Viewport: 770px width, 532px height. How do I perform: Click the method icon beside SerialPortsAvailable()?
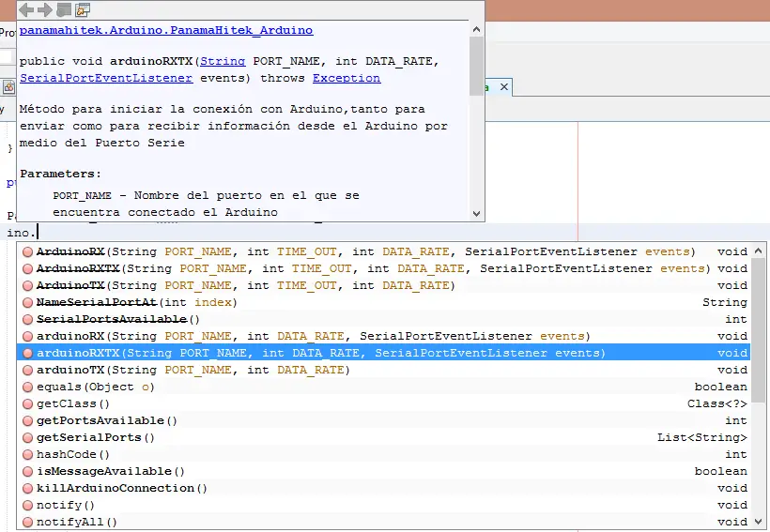[x=27, y=319]
